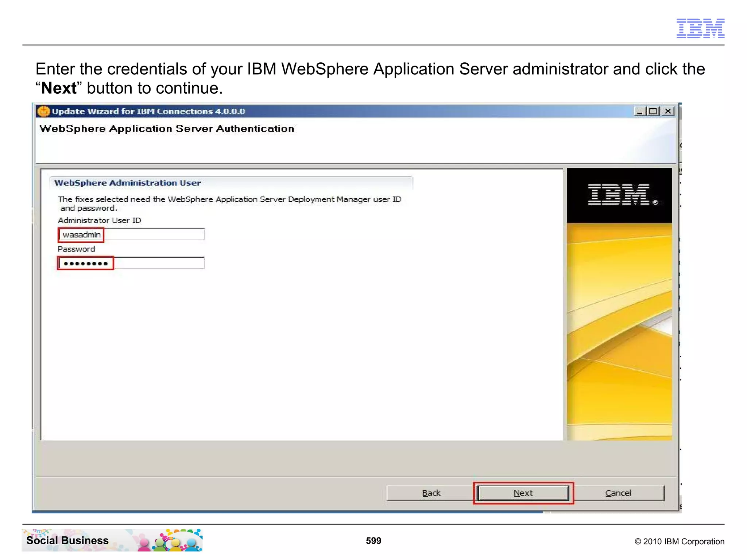Click the 'Password' label text
This screenshot has height=560, width=747.
(x=76, y=249)
